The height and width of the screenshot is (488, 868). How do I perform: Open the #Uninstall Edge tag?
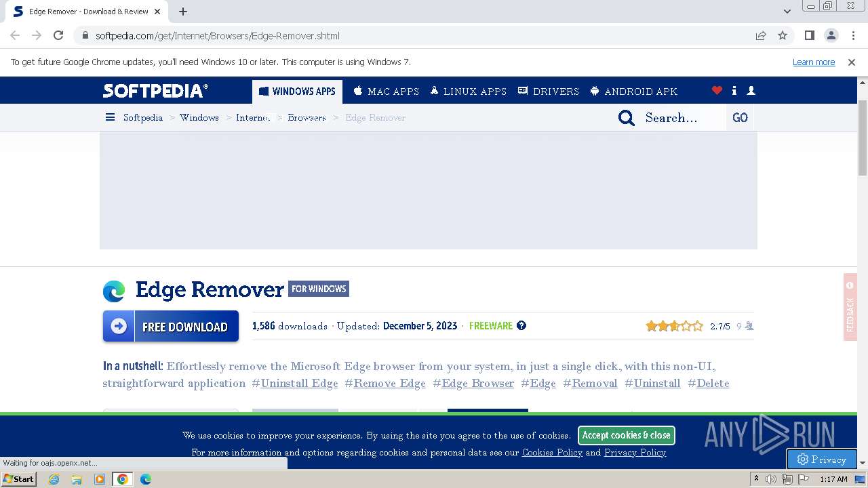[295, 383]
